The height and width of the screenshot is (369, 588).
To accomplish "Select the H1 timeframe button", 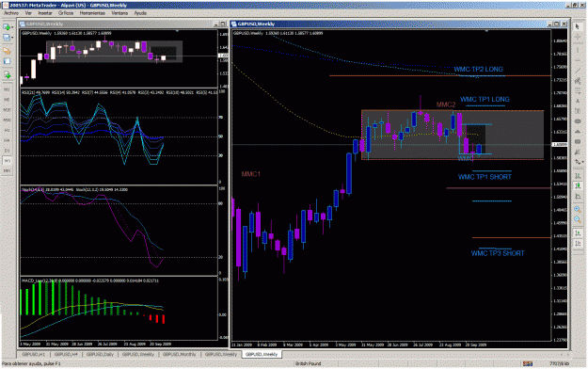I will click(x=7, y=130).
